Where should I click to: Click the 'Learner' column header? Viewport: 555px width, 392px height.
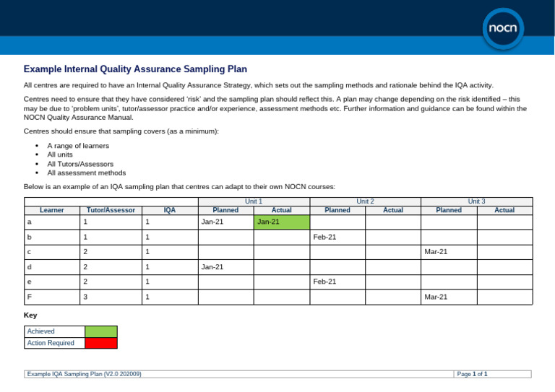52,210
